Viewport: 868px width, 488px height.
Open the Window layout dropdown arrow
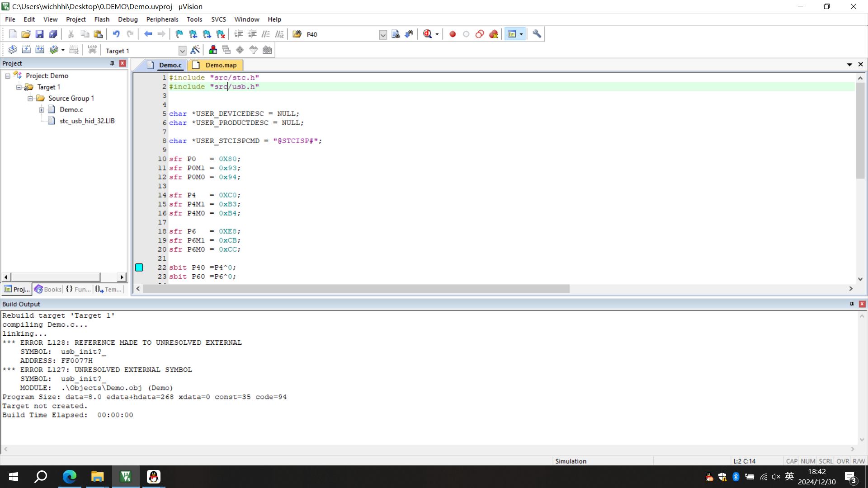[x=521, y=34]
